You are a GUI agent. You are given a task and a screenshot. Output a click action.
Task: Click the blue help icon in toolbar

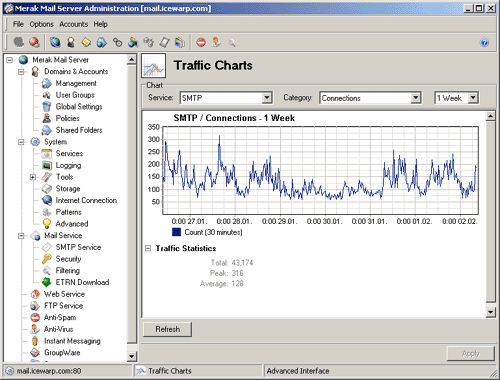[x=484, y=42]
